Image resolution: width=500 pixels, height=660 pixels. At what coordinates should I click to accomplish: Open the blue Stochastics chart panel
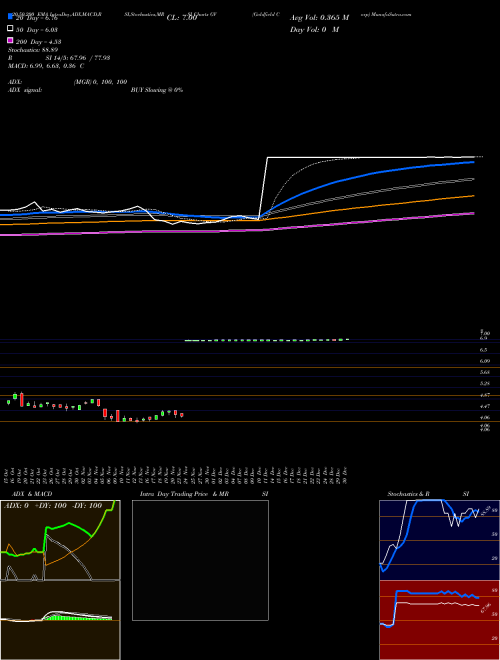tap(439, 540)
